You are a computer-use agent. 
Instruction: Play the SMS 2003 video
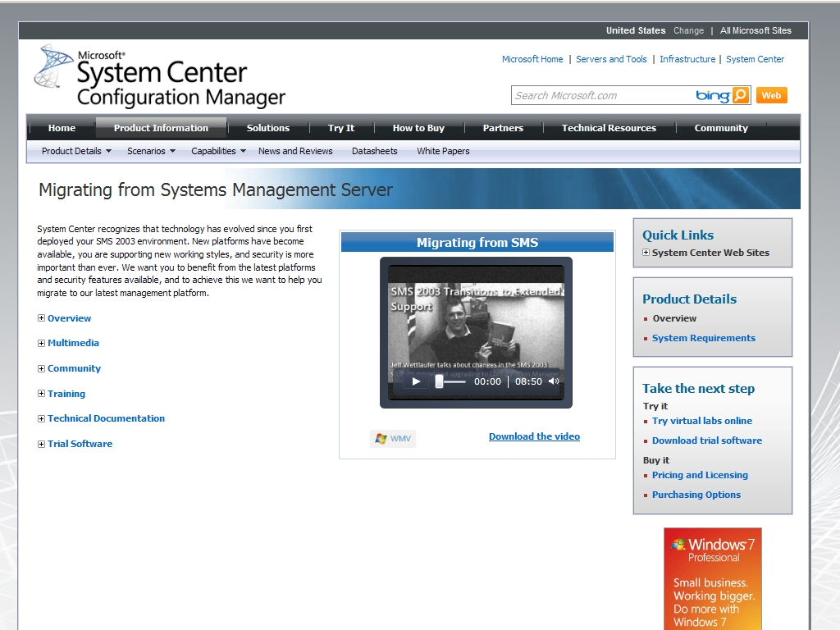(x=416, y=381)
